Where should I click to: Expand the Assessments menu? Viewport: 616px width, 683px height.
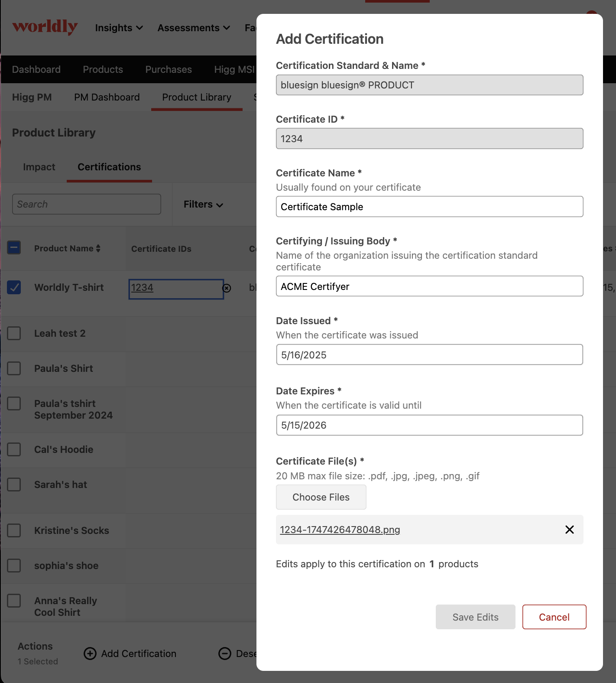click(x=194, y=28)
